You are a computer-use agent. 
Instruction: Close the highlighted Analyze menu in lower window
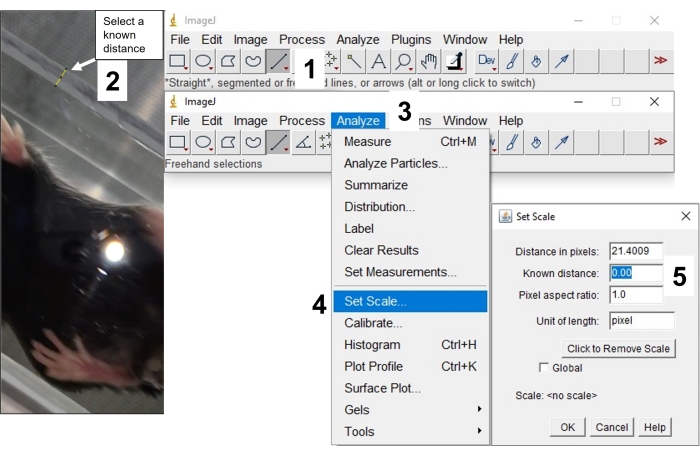coord(358,121)
